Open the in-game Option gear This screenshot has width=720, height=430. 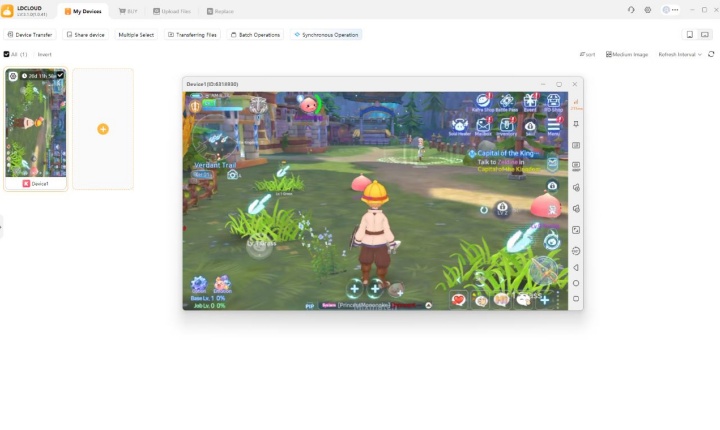(199, 284)
